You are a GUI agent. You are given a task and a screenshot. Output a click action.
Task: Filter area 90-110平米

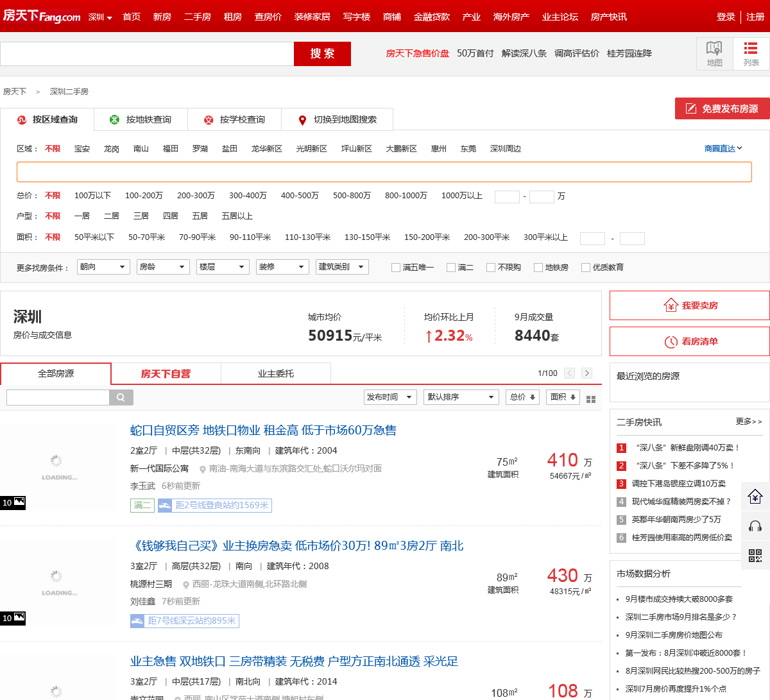250,237
